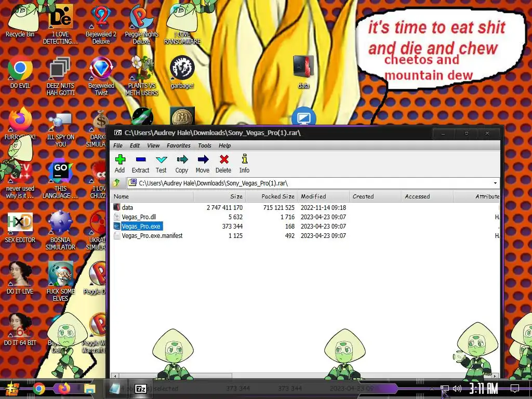The height and width of the screenshot is (399, 532).
Task: Click the Move toolbar button
Action: coord(203,164)
